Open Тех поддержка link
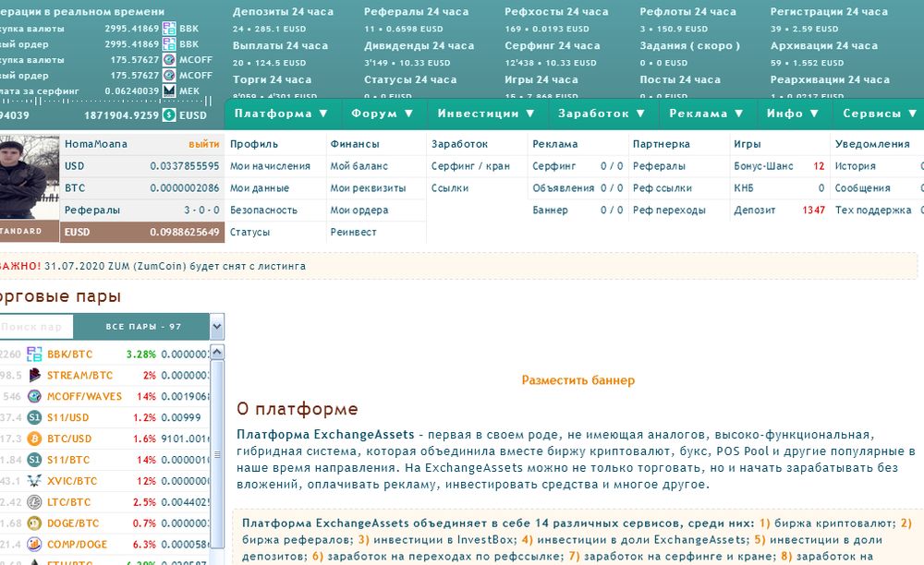 873,210
